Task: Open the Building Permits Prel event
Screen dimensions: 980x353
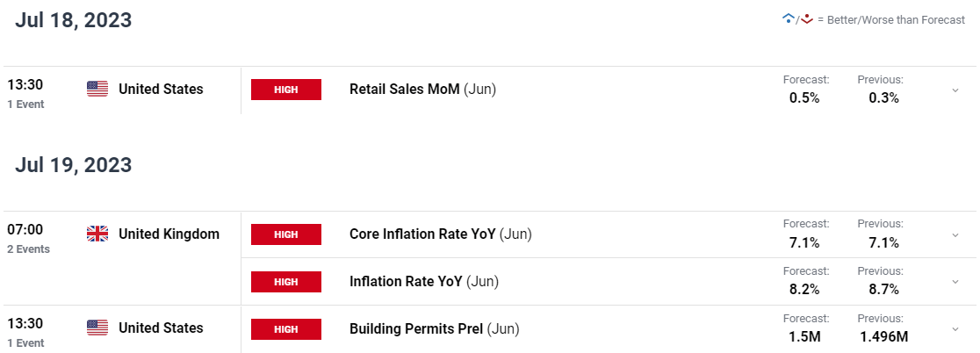Action: click(x=435, y=328)
